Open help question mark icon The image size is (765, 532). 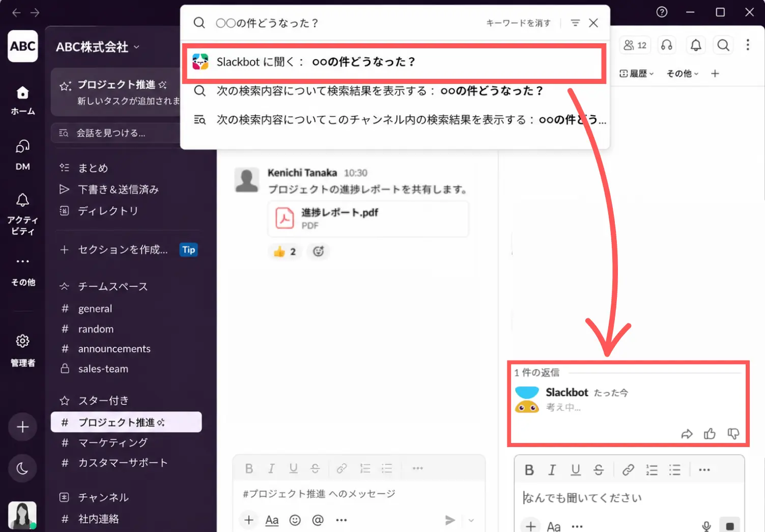[662, 12]
